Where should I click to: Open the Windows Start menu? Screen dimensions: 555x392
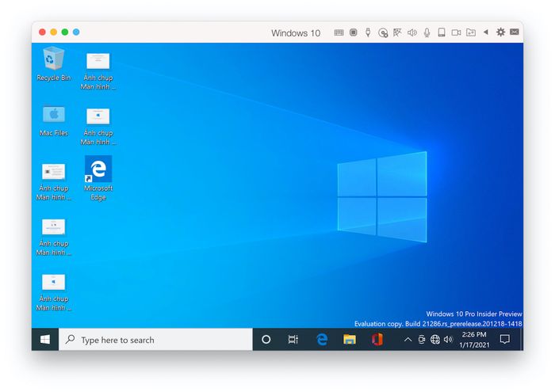45,340
